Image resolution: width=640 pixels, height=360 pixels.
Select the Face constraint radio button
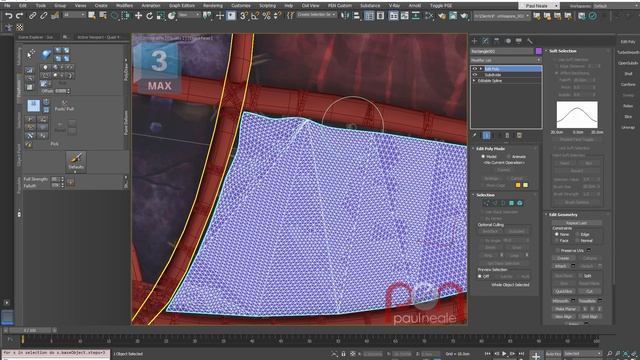click(557, 240)
